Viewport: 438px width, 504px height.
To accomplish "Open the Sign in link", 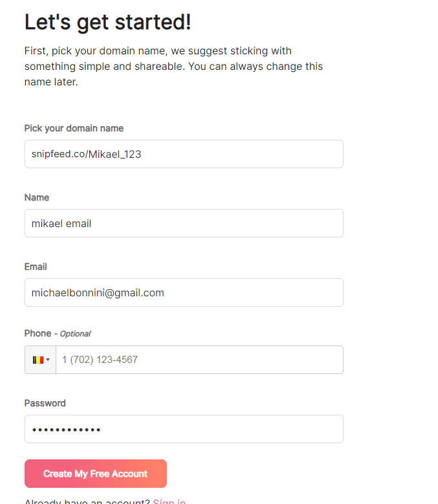I will click(170, 501).
